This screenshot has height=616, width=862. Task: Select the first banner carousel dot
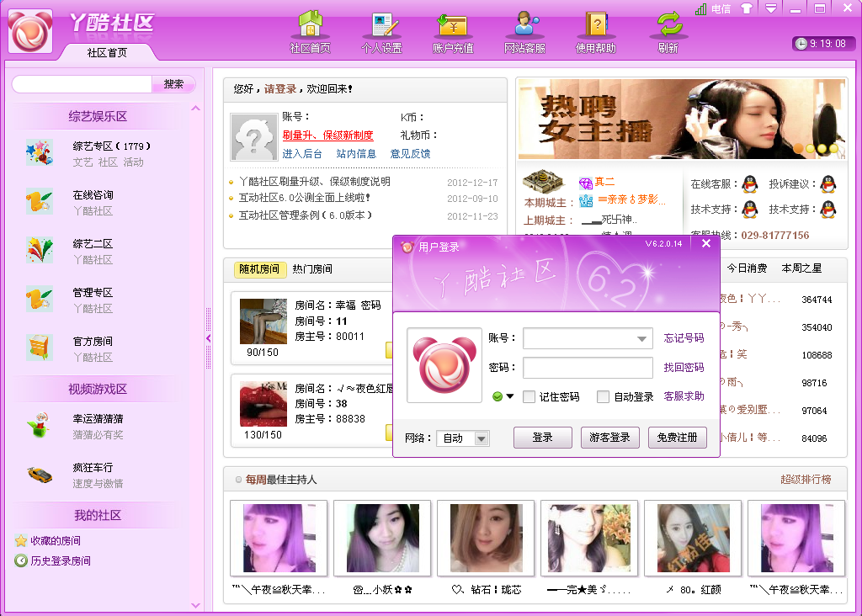[798, 149]
